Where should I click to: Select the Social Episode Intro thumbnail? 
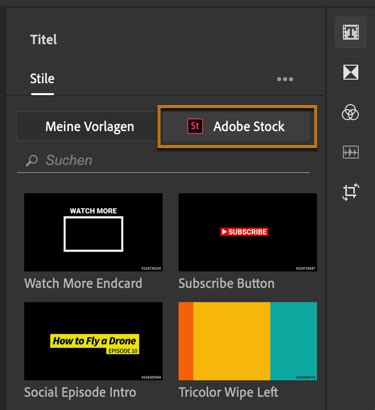[93, 341]
